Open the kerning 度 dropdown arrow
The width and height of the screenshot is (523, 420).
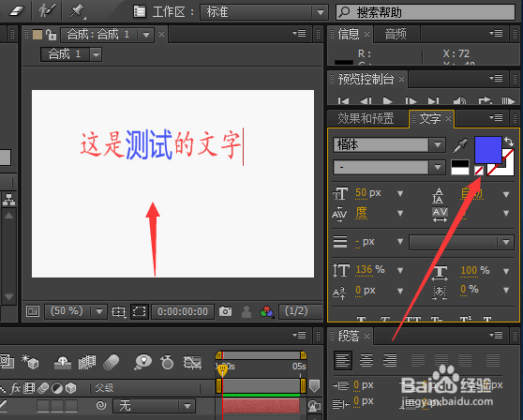[x=400, y=213]
